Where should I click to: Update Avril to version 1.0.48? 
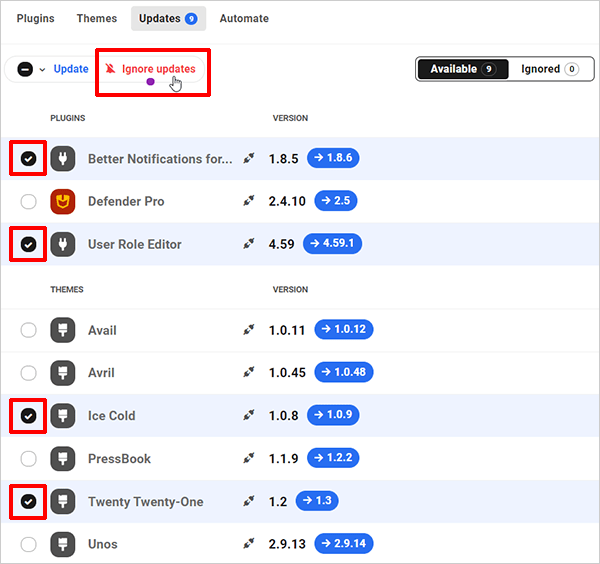[x=344, y=373]
